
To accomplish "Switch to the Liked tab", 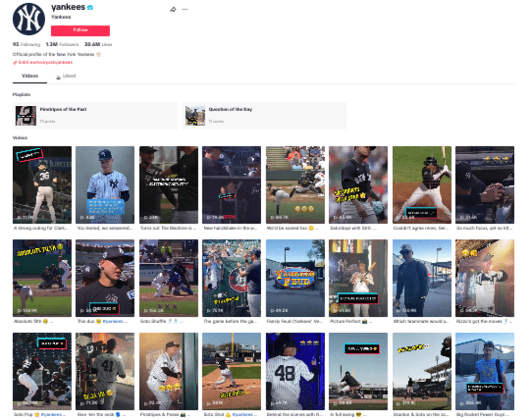I will 66,76.
